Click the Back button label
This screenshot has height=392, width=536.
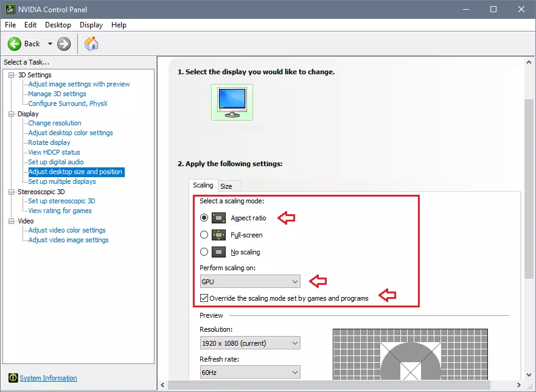pyautogui.click(x=32, y=44)
